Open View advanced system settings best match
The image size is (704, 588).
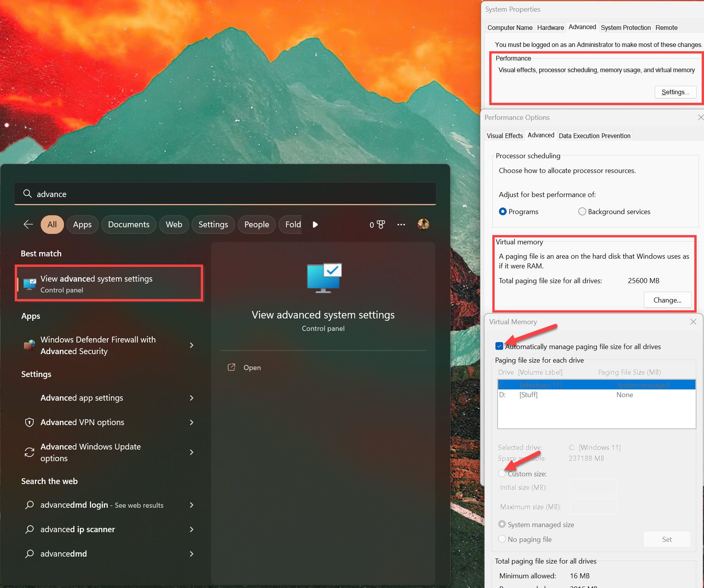pyautogui.click(x=109, y=284)
